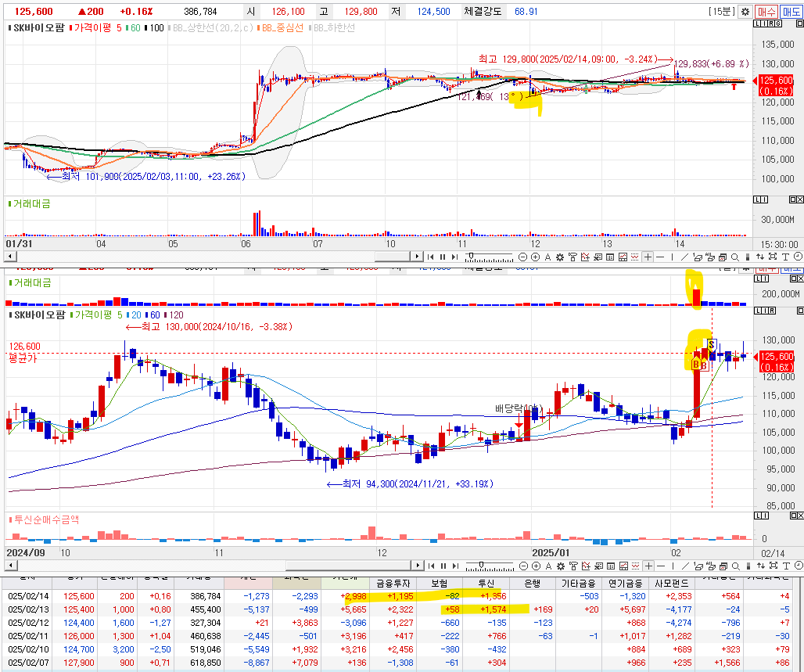The width and height of the screenshot is (804, 672).
Task: Toggle the L button on the top price chart
Action: (x=757, y=23)
